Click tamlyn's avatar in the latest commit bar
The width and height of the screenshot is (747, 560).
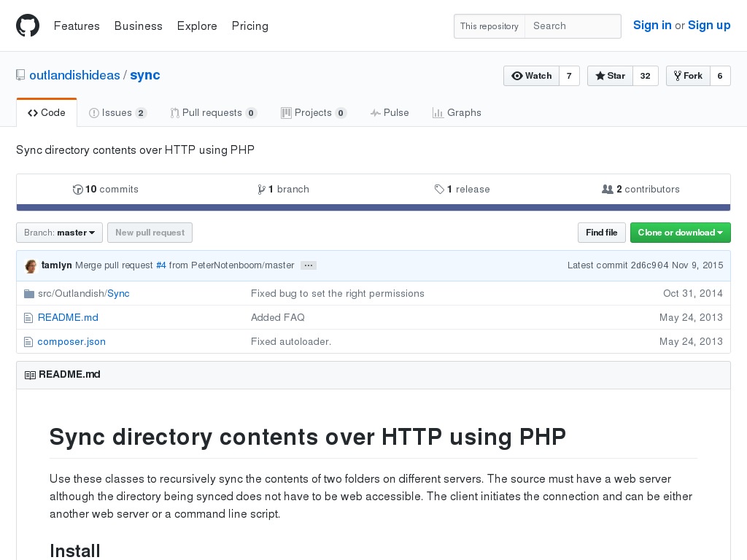[31, 265]
